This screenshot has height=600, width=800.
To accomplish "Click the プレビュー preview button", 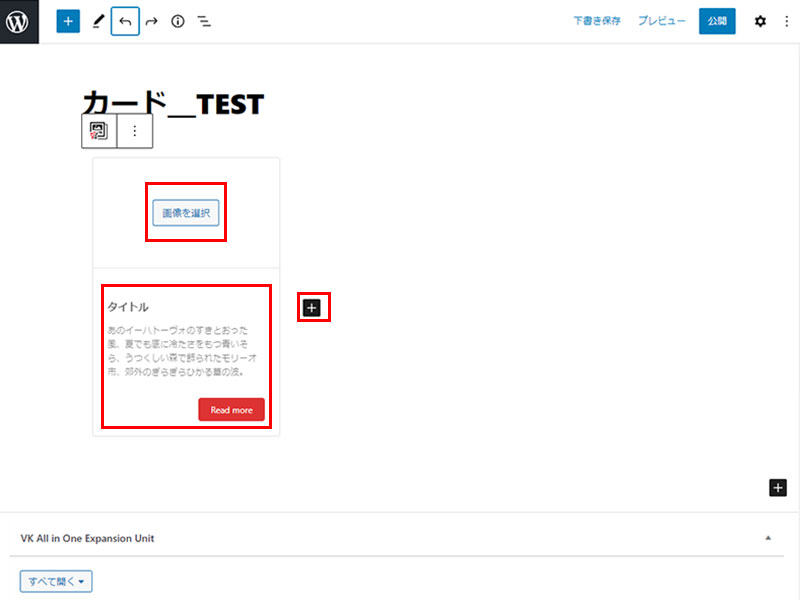I will pyautogui.click(x=662, y=21).
